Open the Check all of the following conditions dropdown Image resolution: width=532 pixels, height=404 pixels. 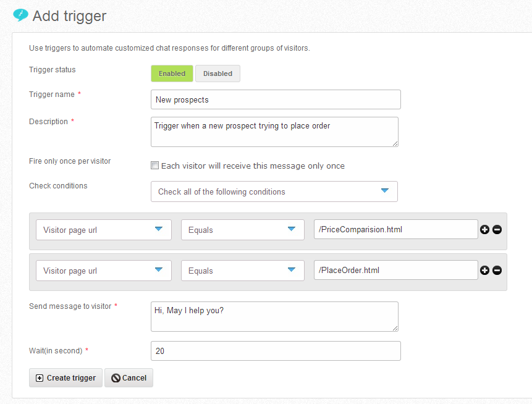tap(274, 191)
